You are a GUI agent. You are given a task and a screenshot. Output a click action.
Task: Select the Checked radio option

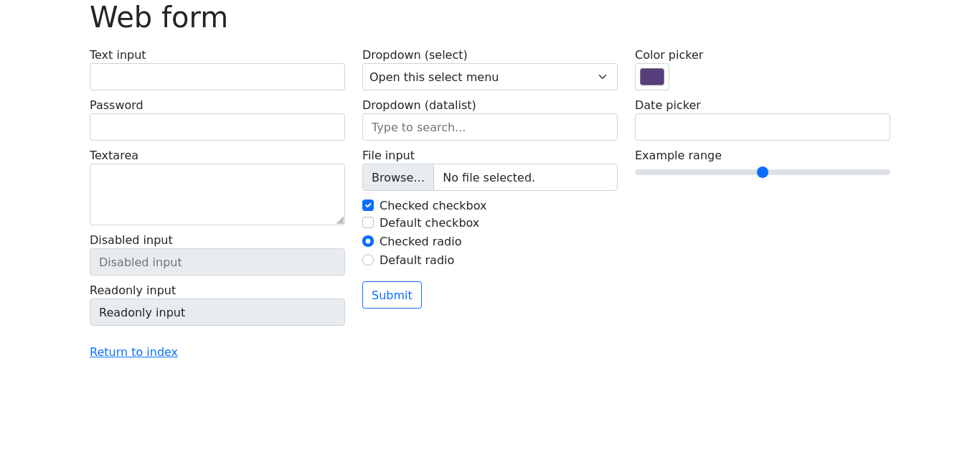point(368,241)
